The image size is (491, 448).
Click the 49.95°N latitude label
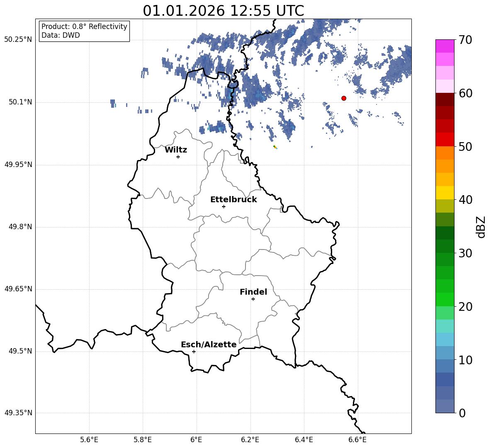click(x=18, y=165)
